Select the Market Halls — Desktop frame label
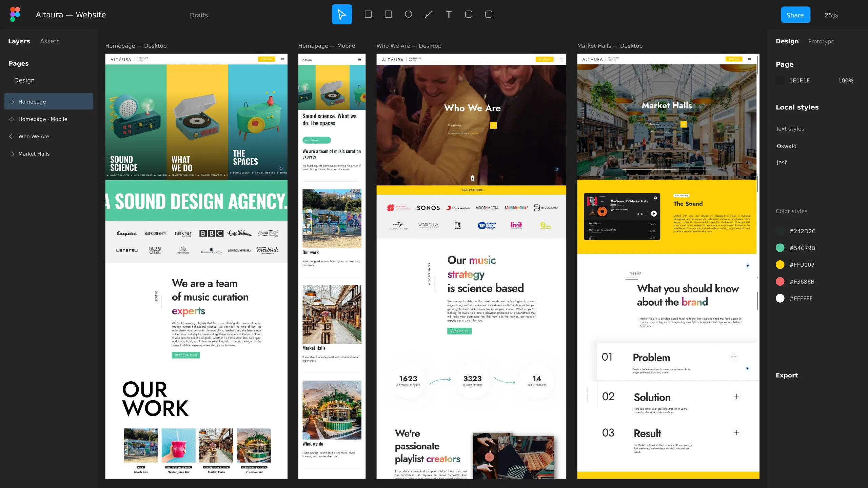868x488 pixels. [610, 46]
